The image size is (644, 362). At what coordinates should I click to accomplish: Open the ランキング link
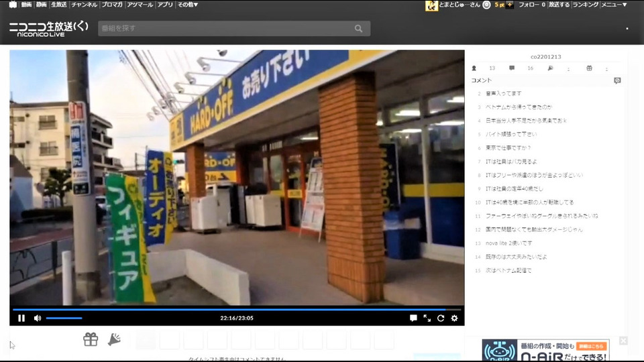pos(585,5)
